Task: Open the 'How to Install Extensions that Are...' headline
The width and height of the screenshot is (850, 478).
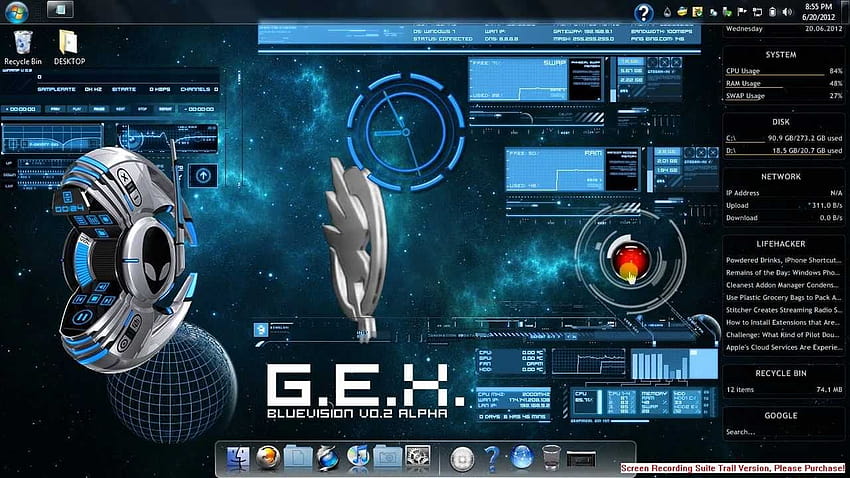Action: pos(784,322)
